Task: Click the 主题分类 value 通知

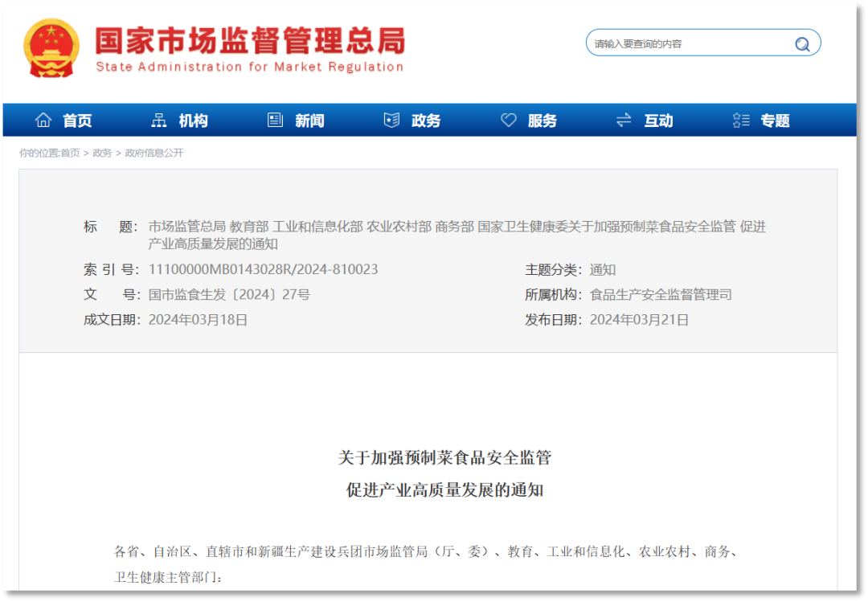Action: coord(602,270)
